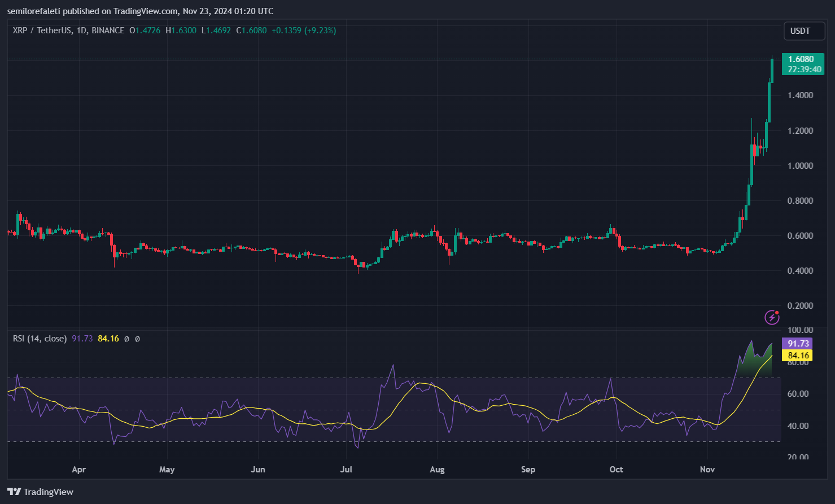
Task: Click the TradingView logo at bottom left
Action: click(41, 492)
